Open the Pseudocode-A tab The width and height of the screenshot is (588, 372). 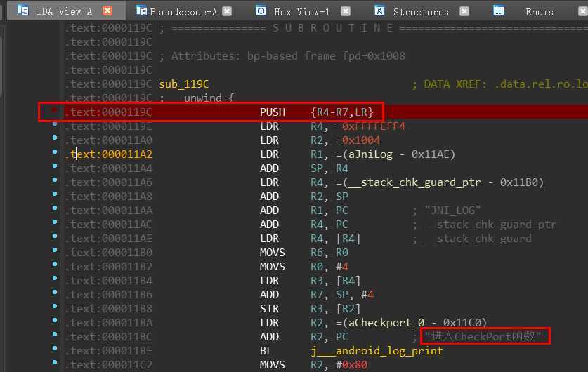[x=183, y=12]
